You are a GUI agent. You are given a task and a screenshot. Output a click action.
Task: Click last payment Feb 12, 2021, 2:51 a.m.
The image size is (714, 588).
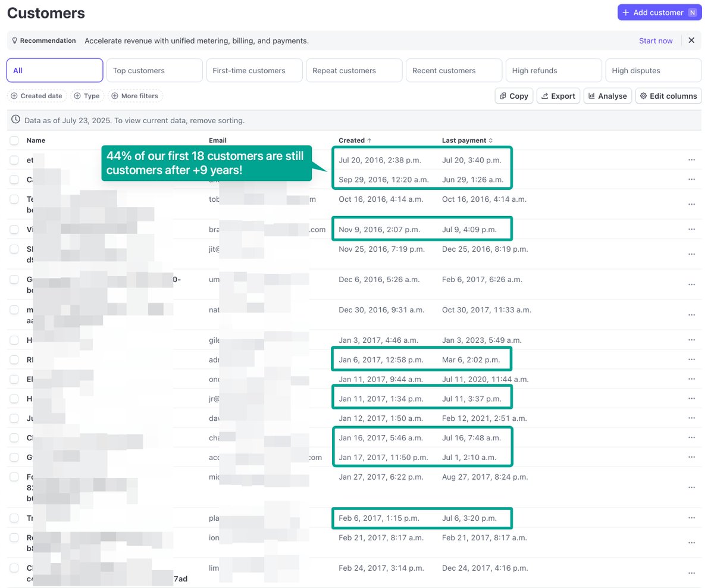coord(484,418)
